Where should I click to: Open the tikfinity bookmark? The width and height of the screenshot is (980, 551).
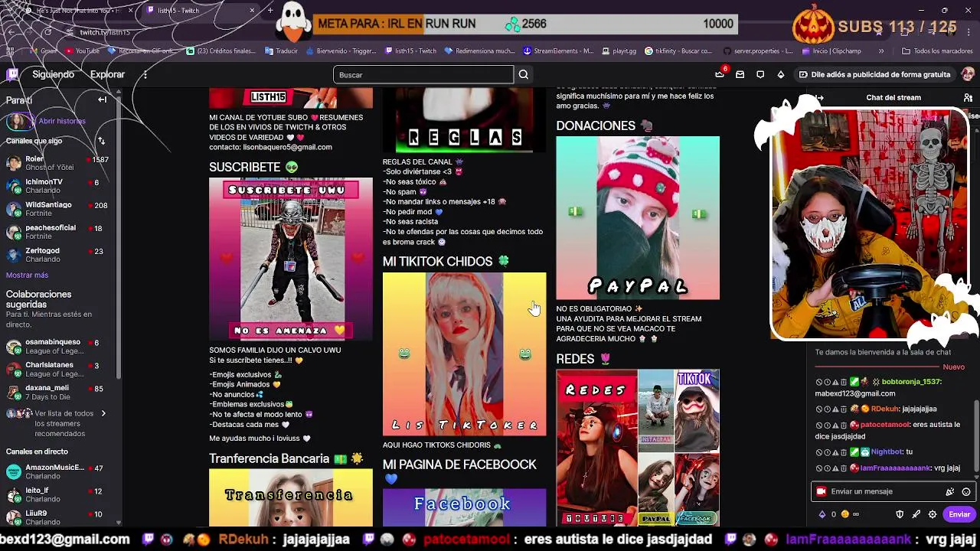(x=678, y=51)
